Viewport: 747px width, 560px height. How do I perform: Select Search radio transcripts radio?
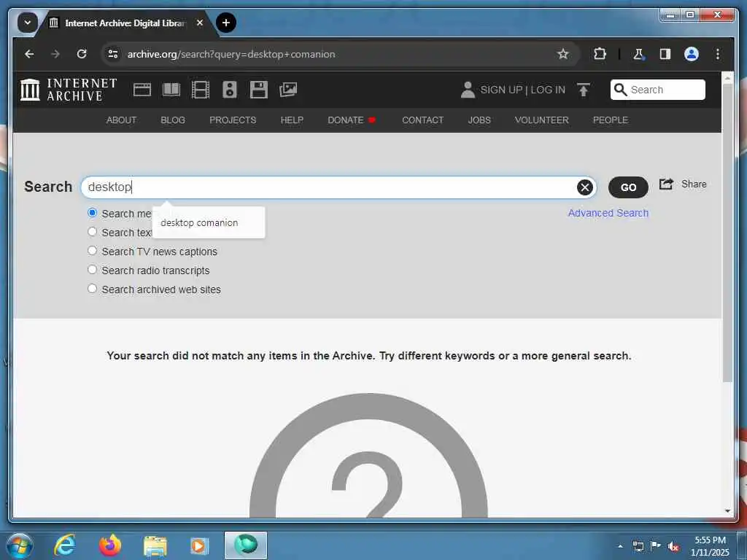[x=93, y=270]
